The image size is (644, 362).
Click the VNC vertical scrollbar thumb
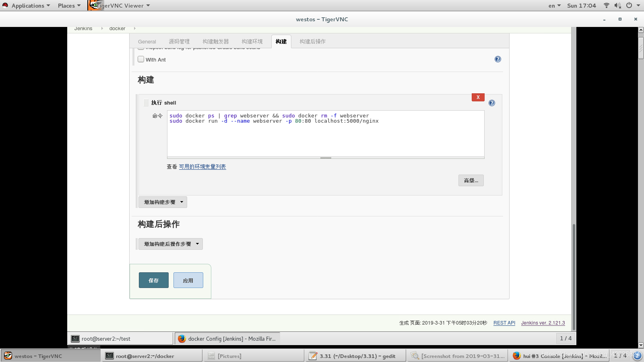(641, 48)
